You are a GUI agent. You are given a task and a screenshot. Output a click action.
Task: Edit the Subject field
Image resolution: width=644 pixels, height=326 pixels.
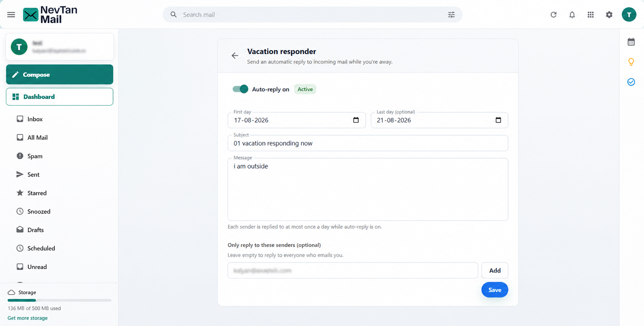[368, 143]
